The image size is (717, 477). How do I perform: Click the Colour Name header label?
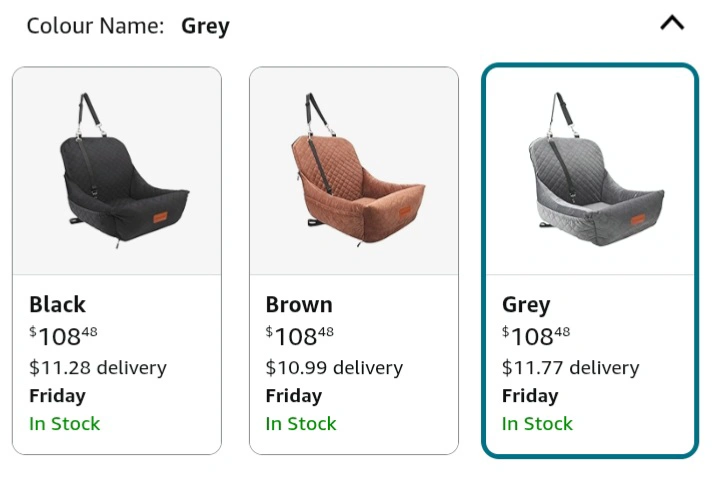[x=95, y=26]
